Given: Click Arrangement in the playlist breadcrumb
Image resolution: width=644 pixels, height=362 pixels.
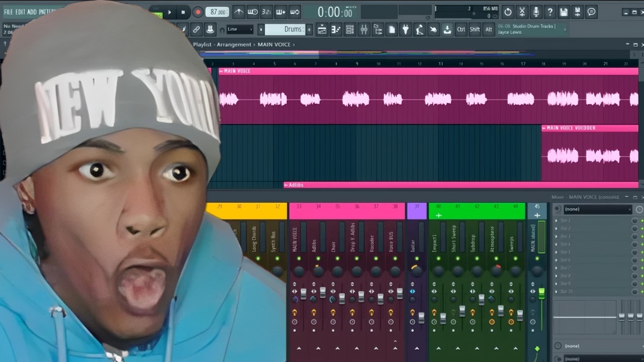Looking at the screenshot, I should (234, 45).
